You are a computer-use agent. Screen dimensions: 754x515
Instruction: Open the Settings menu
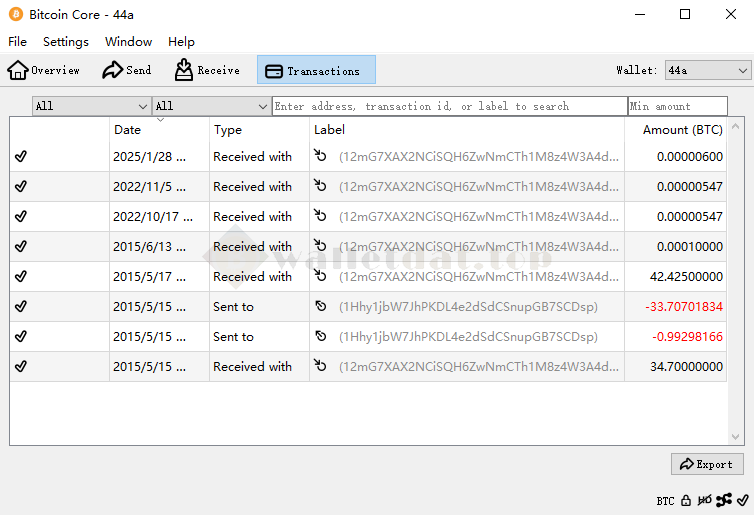(x=66, y=42)
